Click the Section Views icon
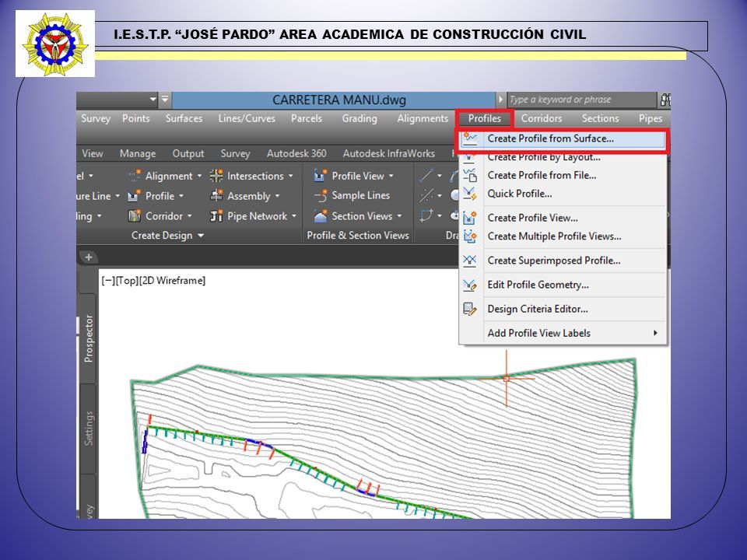 tap(320, 215)
